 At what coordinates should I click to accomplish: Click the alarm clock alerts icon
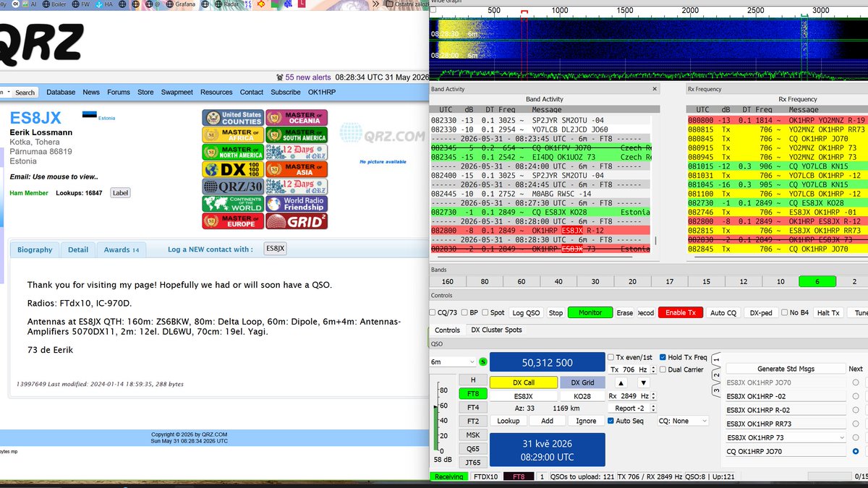point(279,77)
